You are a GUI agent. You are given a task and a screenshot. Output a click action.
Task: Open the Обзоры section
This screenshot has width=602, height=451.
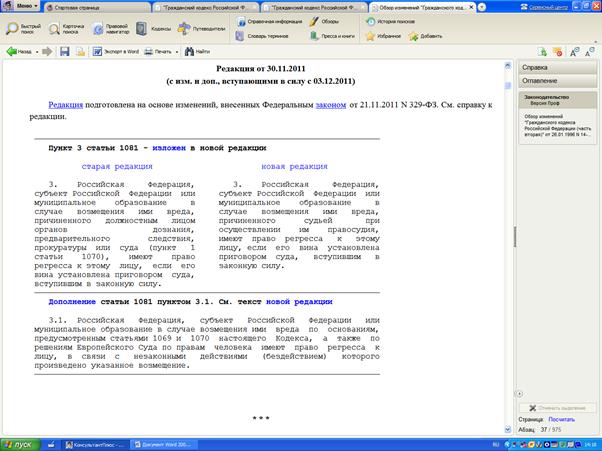tap(324, 21)
